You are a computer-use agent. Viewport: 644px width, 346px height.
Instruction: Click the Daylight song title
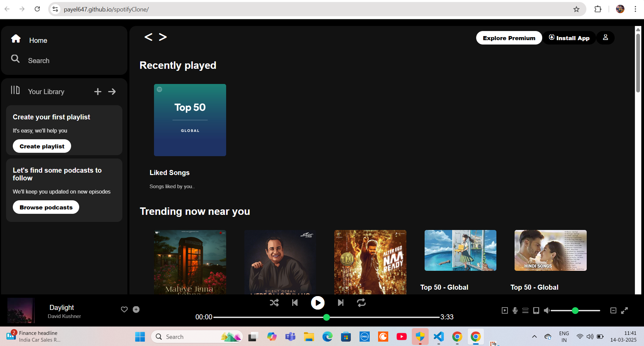point(62,308)
